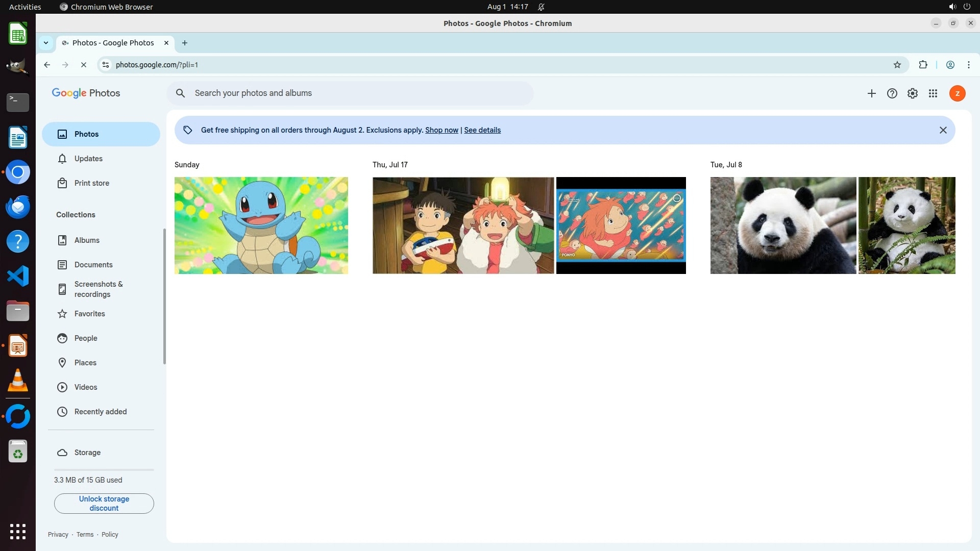This screenshot has height=551, width=980.
Task: Open the Z account avatar menu
Action: pos(958,93)
